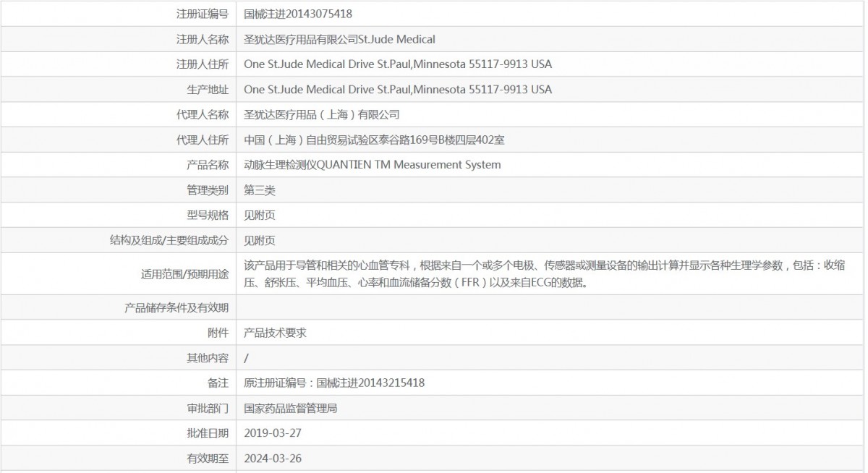868x473 pixels.
Task: Select the slash value in 其他内容 row
Action: pyautogui.click(x=247, y=358)
